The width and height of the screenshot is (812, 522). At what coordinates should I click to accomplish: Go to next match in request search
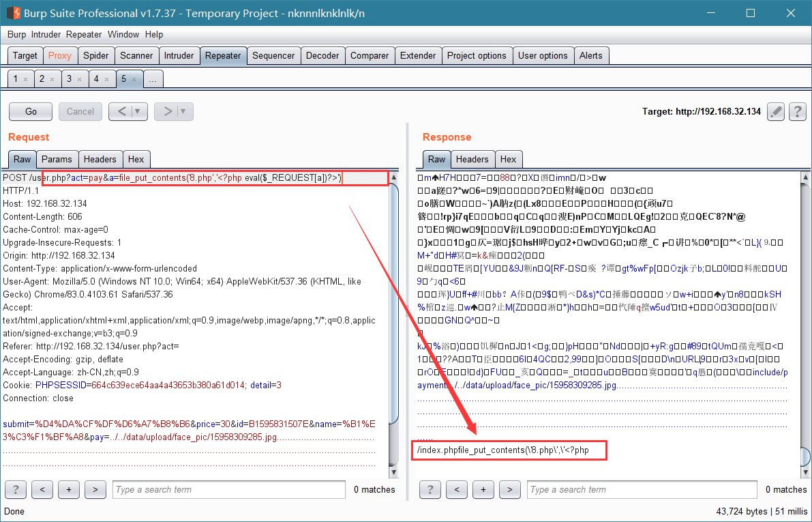click(x=95, y=489)
